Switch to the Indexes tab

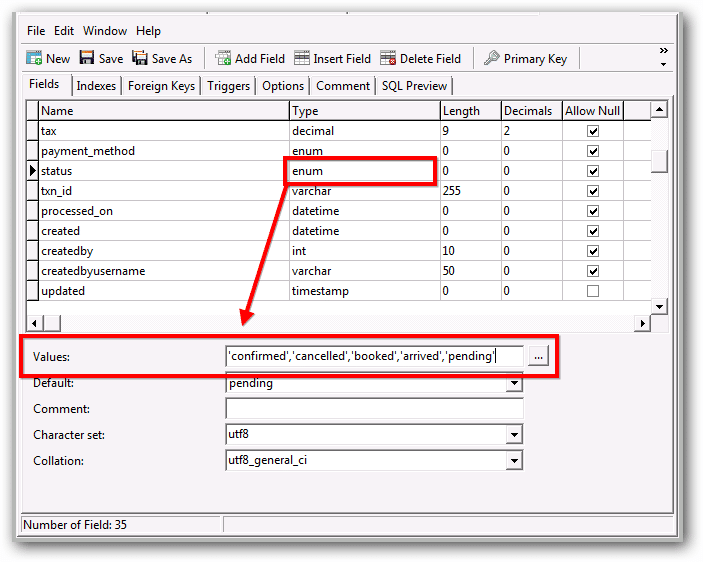pyautogui.click(x=96, y=86)
